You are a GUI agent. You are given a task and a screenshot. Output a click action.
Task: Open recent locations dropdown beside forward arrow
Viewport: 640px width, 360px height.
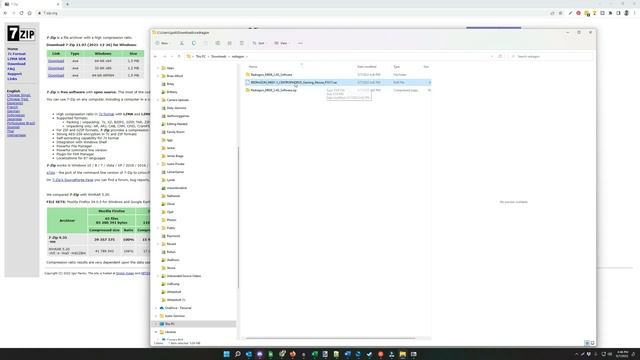coord(171,56)
